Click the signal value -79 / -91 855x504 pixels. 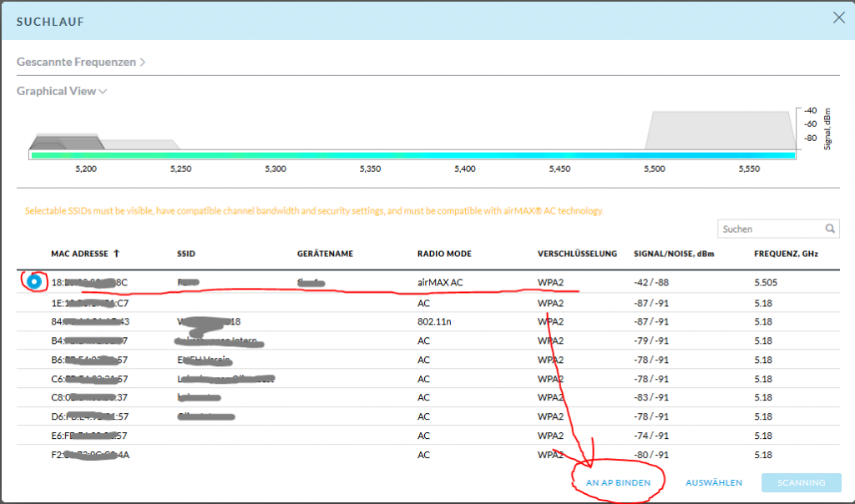pyautogui.click(x=651, y=340)
